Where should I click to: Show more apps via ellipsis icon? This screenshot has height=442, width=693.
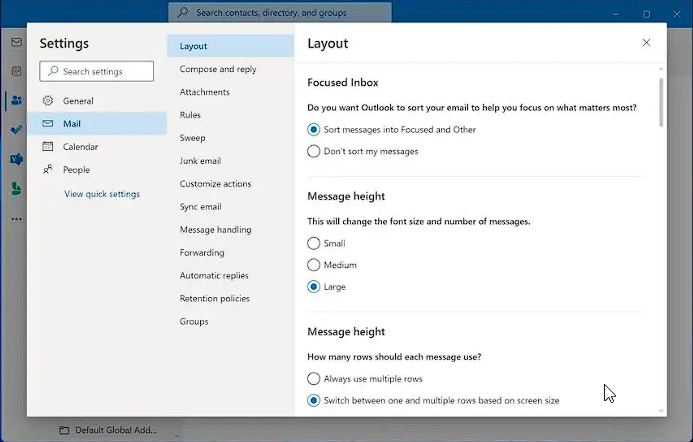[x=16, y=218]
